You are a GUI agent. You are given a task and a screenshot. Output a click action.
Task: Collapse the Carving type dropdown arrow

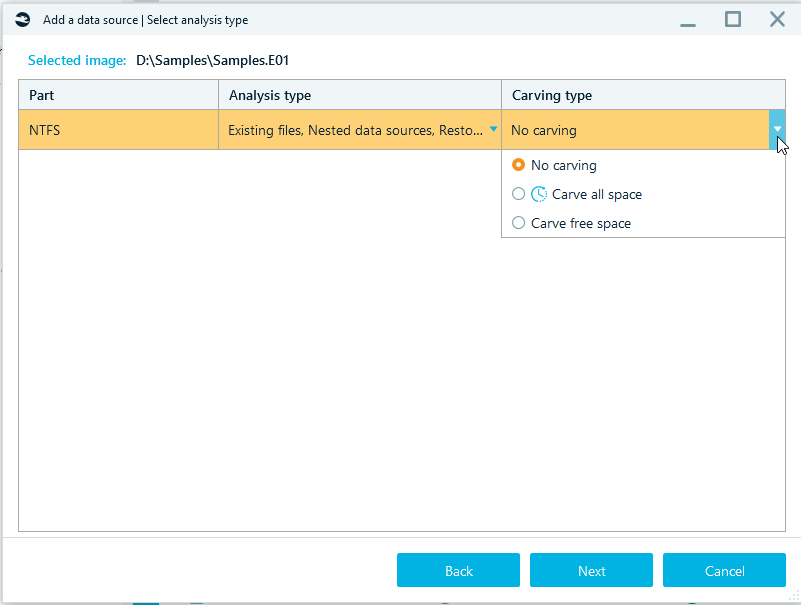(777, 130)
